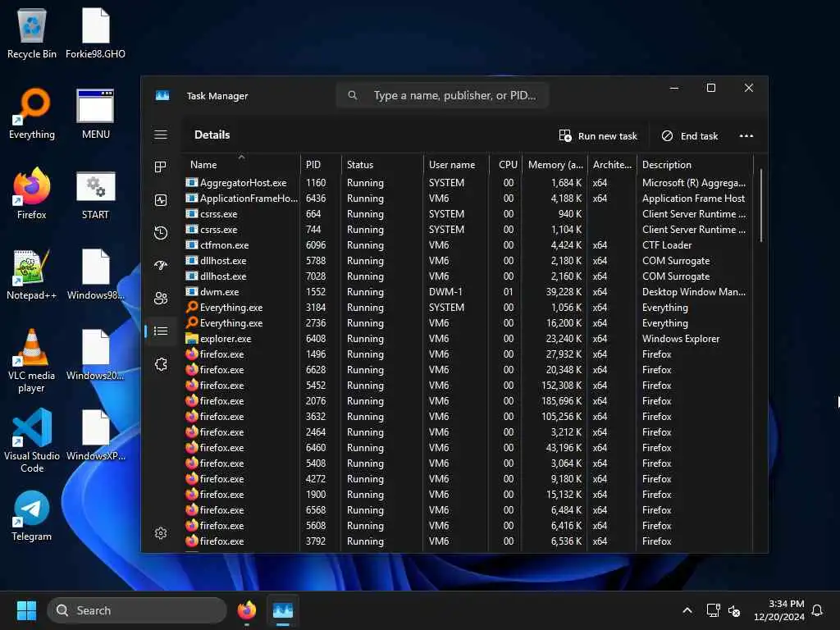This screenshot has height=630, width=840.
Task: Select Everything.exe with PID 2736
Action: click(468, 323)
